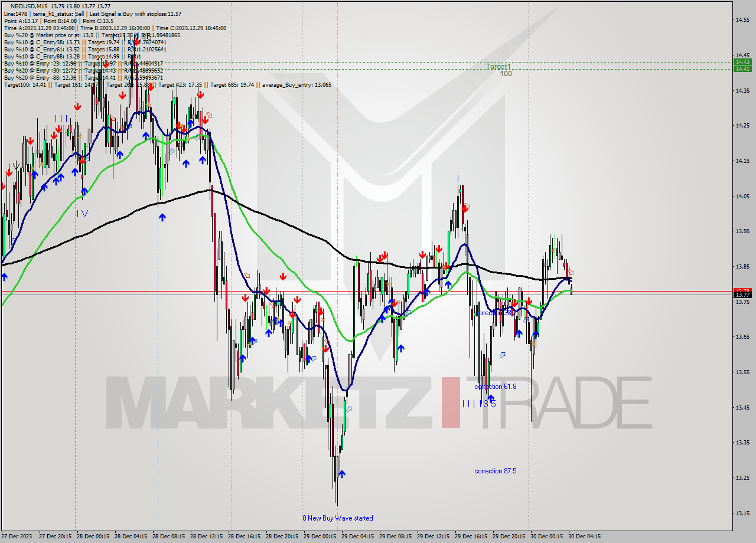756x543 pixels.
Task: Click the '28 Dec 08:15' time label
Action: (x=168, y=537)
